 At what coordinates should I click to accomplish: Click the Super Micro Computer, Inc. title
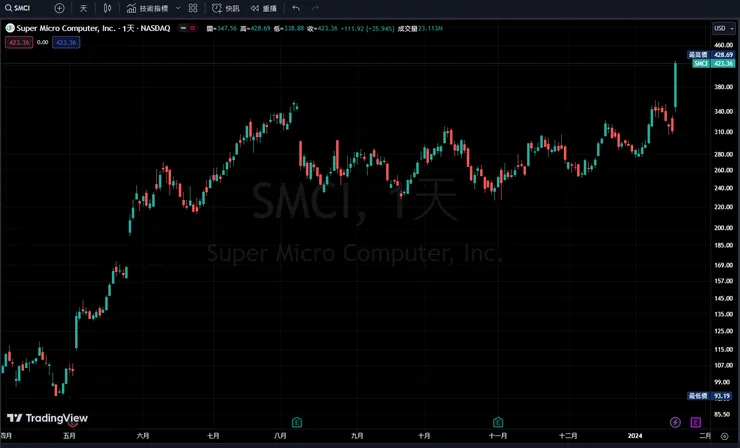[x=66, y=28]
